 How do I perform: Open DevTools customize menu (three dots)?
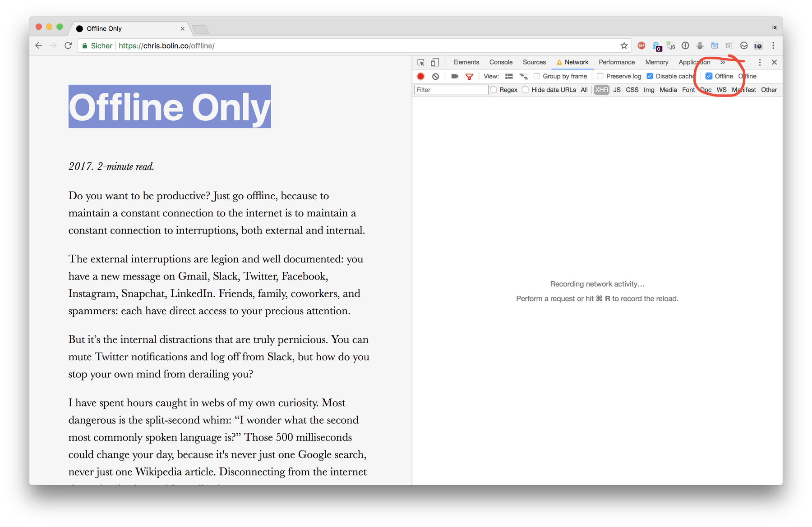[x=760, y=62]
